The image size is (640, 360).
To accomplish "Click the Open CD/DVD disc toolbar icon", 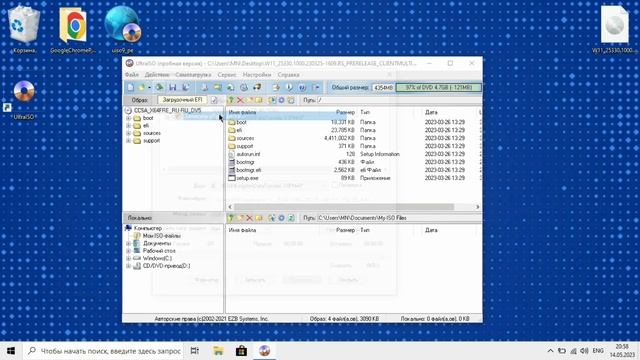I will 159,87.
